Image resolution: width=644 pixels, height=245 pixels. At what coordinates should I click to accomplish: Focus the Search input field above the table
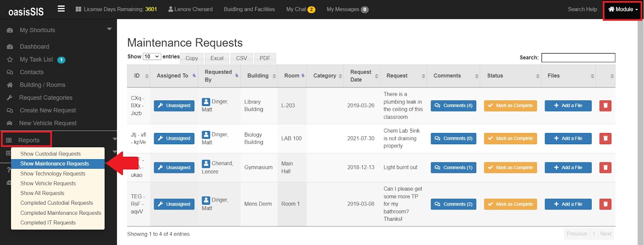click(x=578, y=58)
